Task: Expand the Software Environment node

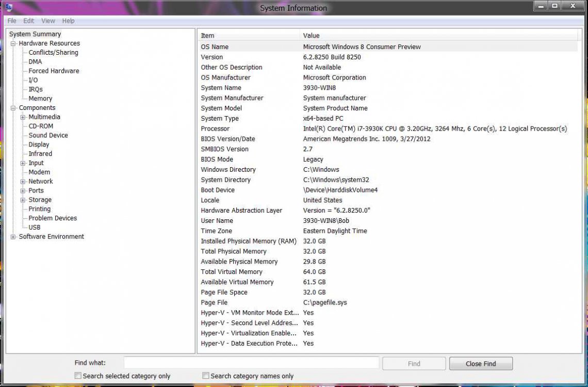Action: tap(13, 237)
